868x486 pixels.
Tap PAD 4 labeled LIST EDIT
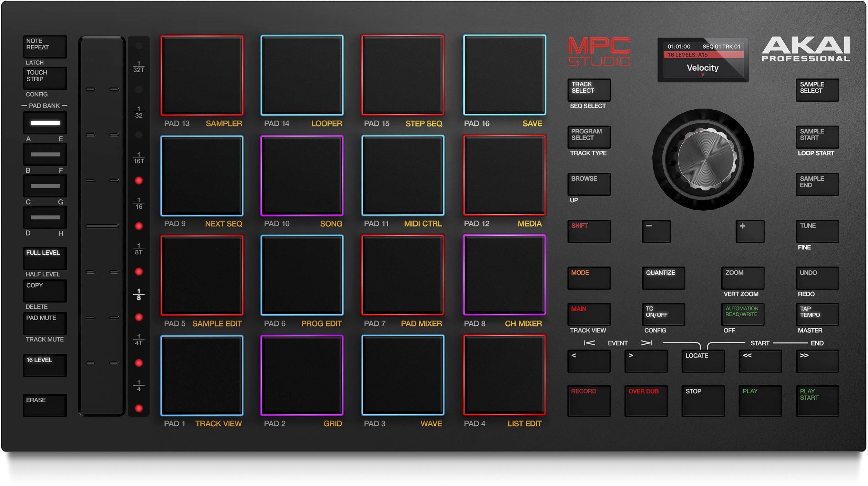point(504,375)
